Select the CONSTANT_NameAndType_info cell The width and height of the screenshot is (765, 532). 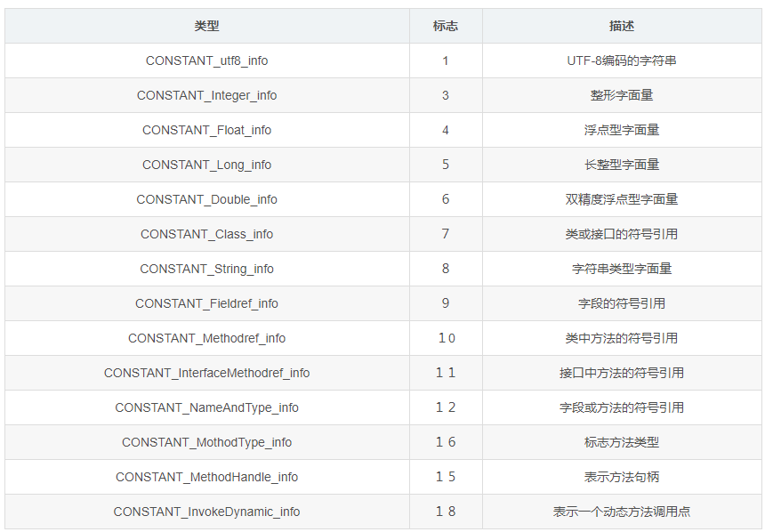(x=206, y=407)
